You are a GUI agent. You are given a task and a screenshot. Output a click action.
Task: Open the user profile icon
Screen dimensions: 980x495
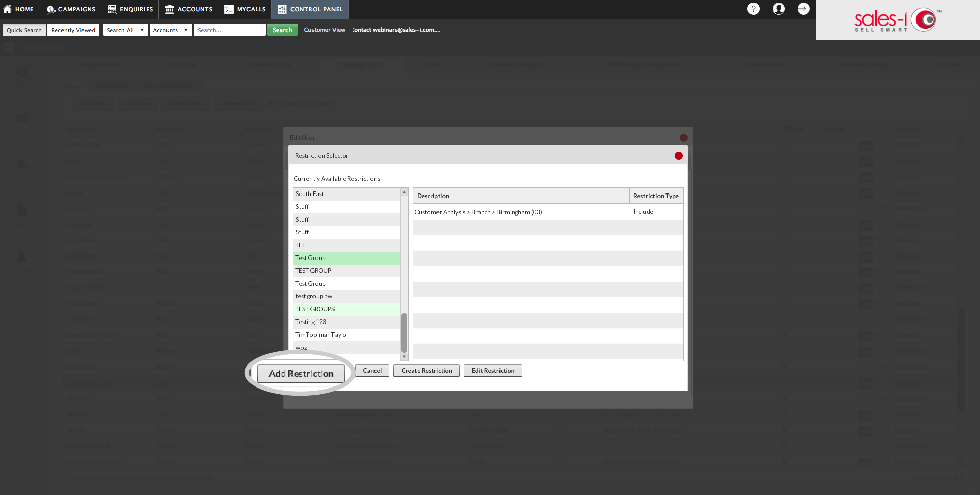[778, 9]
